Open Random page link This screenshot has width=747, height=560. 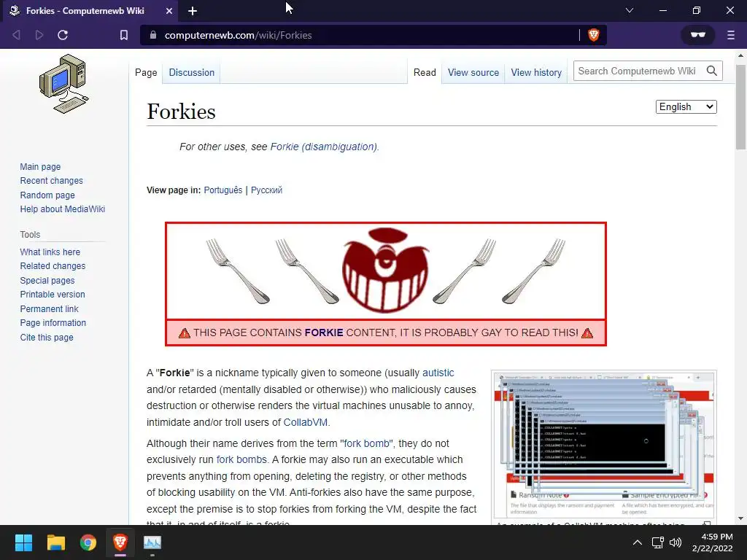coord(47,195)
